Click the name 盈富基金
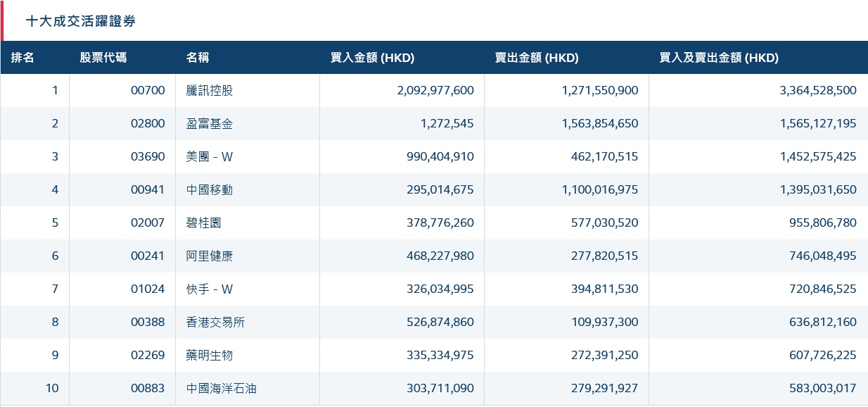This screenshot has width=868, height=407. pyautogui.click(x=210, y=123)
